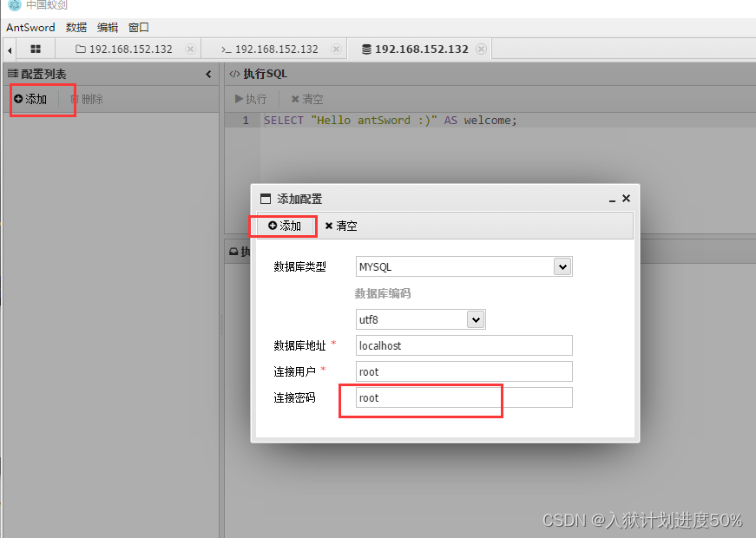Click the 执行SQL code header icon
The height and width of the screenshot is (538, 756).
[x=234, y=74]
